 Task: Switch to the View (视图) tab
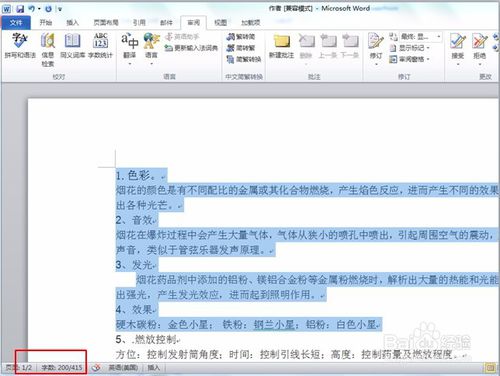click(x=220, y=23)
